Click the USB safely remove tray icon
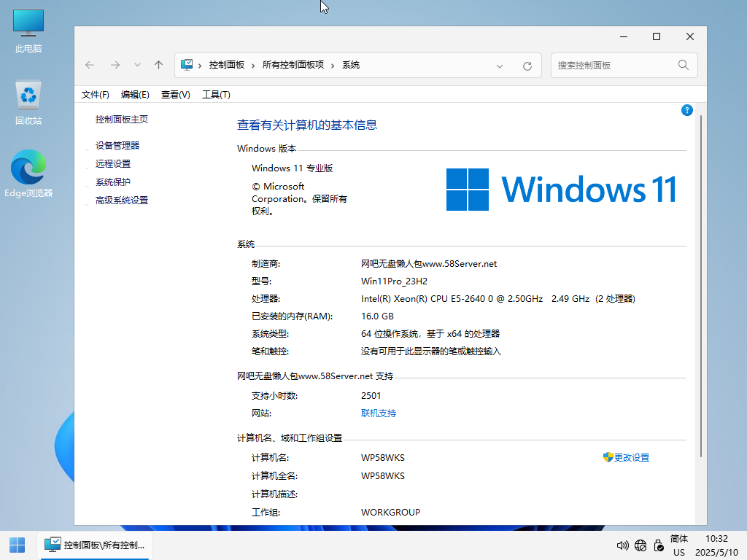The width and height of the screenshot is (747, 560). pos(659,545)
